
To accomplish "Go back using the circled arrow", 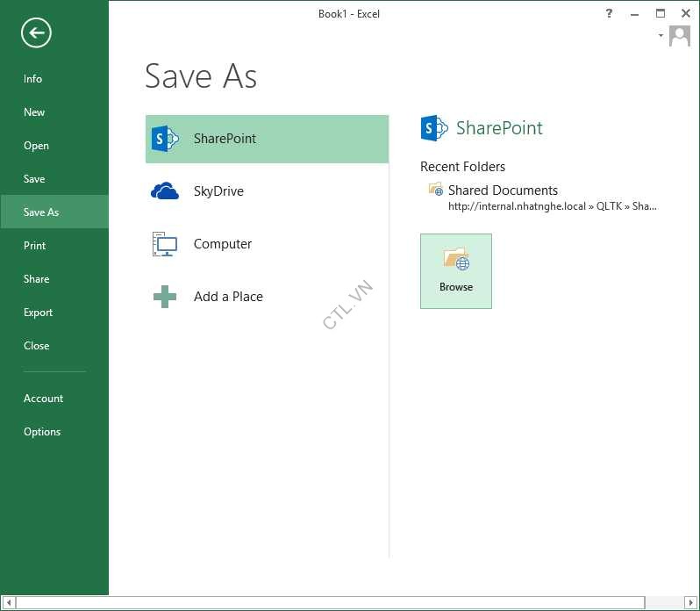I will [36, 32].
